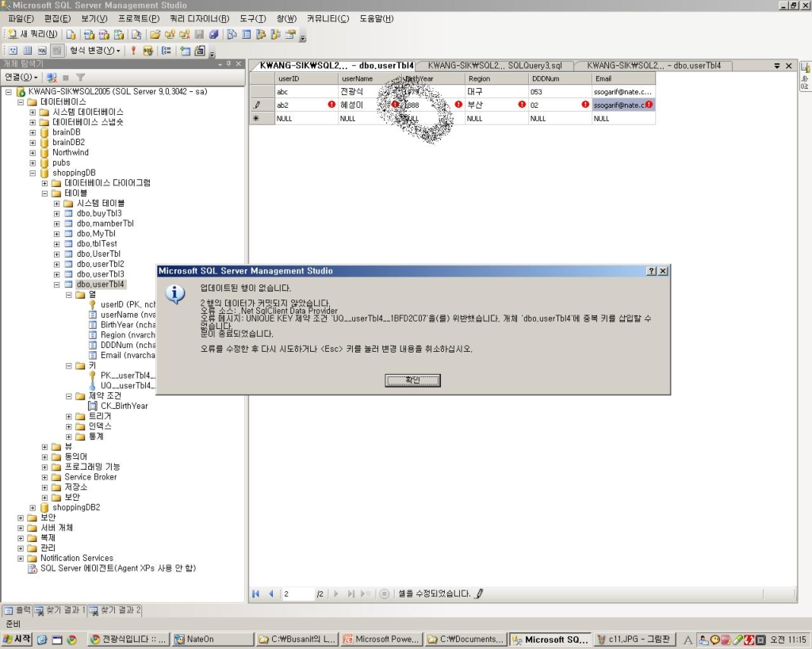812x649 pixels.
Task: Click the red exclamation Execute SQL icon
Action: [x=133, y=51]
